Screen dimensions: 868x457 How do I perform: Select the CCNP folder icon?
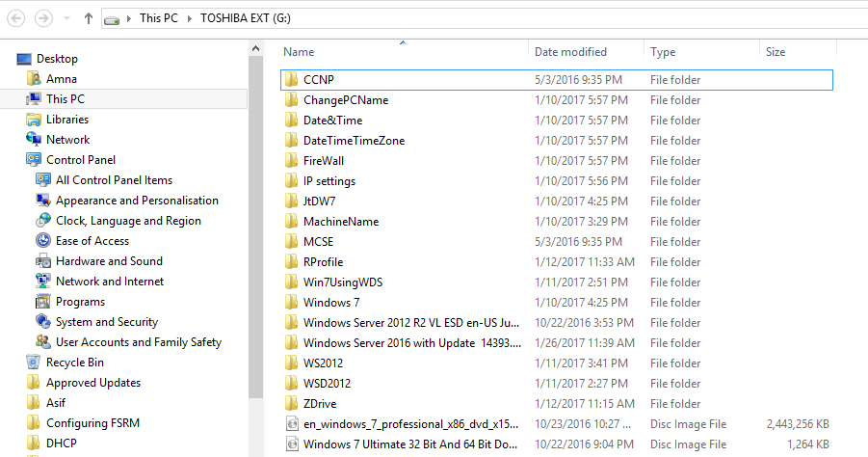coord(292,80)
